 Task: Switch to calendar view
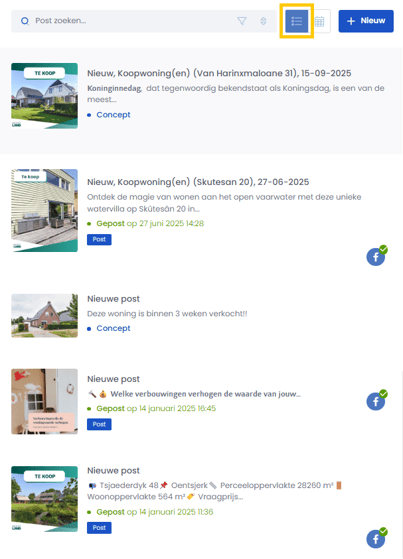click(x=320, y=21)
